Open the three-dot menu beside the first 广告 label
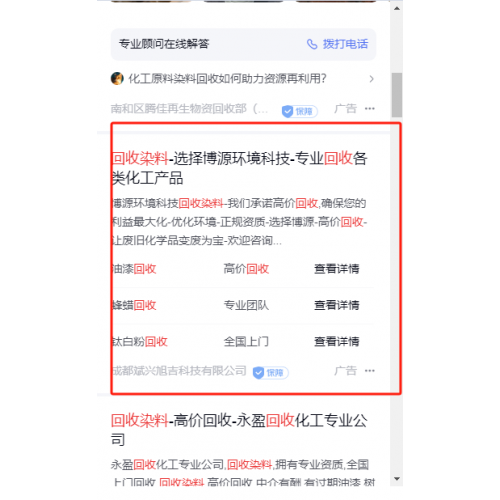 pyautogui.click(x=370, y=109)
